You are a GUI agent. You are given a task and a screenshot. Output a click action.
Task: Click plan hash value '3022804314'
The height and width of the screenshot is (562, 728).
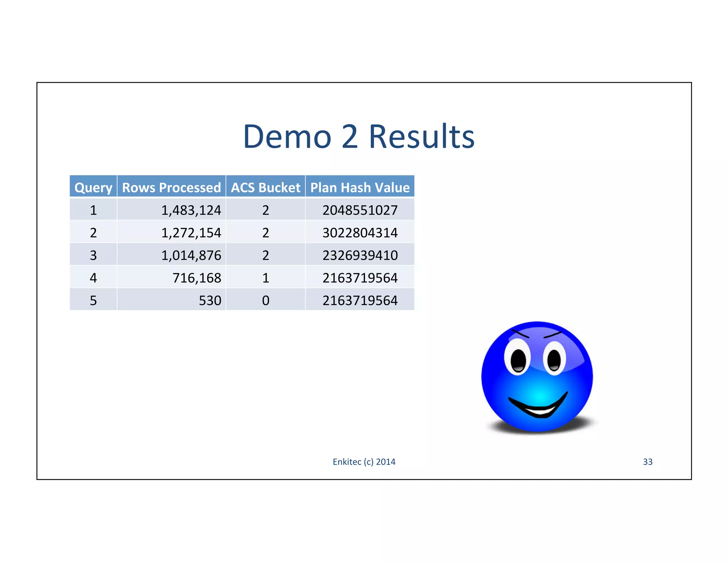pyautogui.click(x=360, y=233)
